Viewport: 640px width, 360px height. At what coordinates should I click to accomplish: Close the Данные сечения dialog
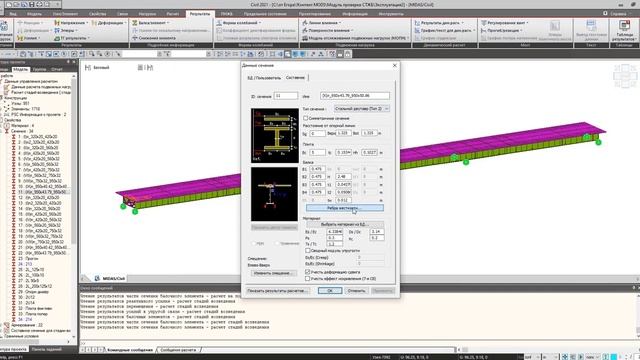(395, 65)
